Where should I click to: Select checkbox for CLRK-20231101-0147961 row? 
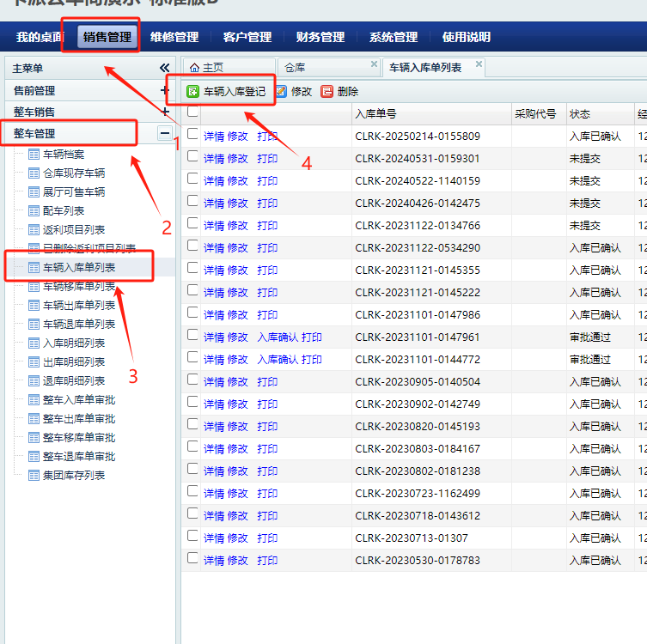pos(192,336)
